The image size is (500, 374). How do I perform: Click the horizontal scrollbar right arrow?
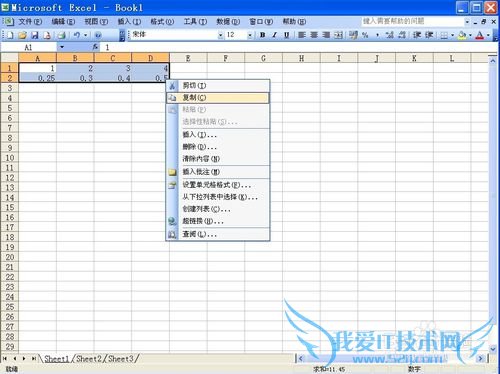point(480,359)
